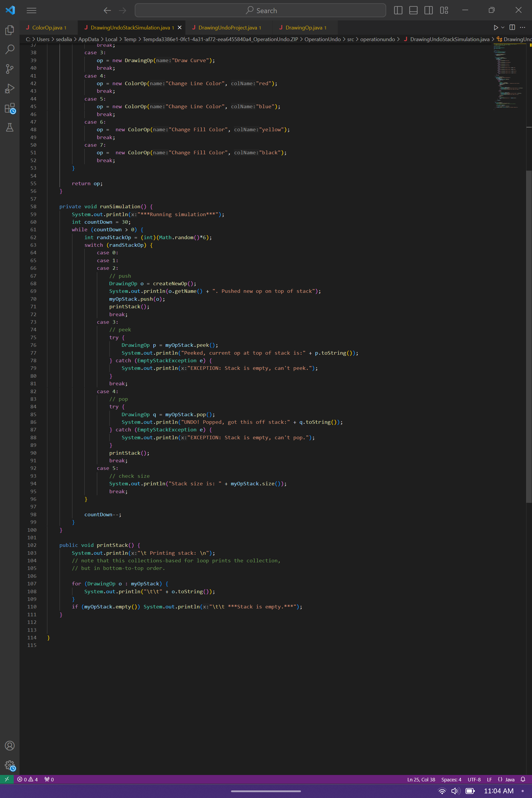Viewport: 532px width, 798px height.
Task: Run the Java file with the play button
Action: 496,27
